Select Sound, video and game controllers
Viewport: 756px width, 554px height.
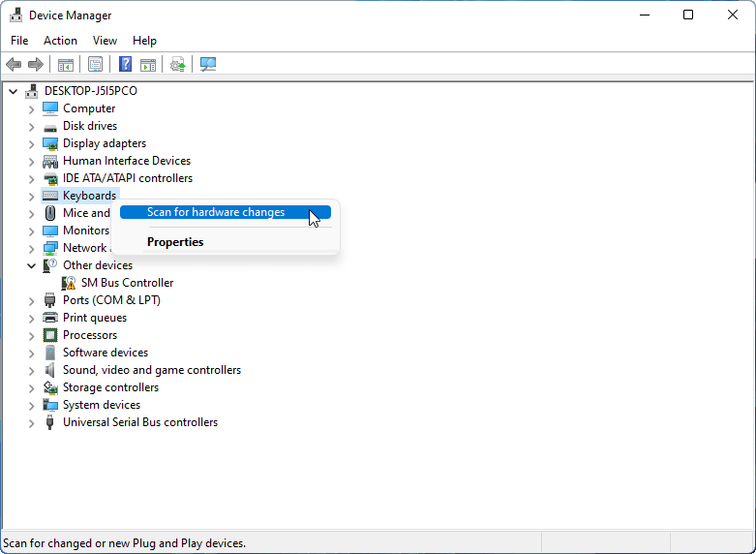point(152,370)
